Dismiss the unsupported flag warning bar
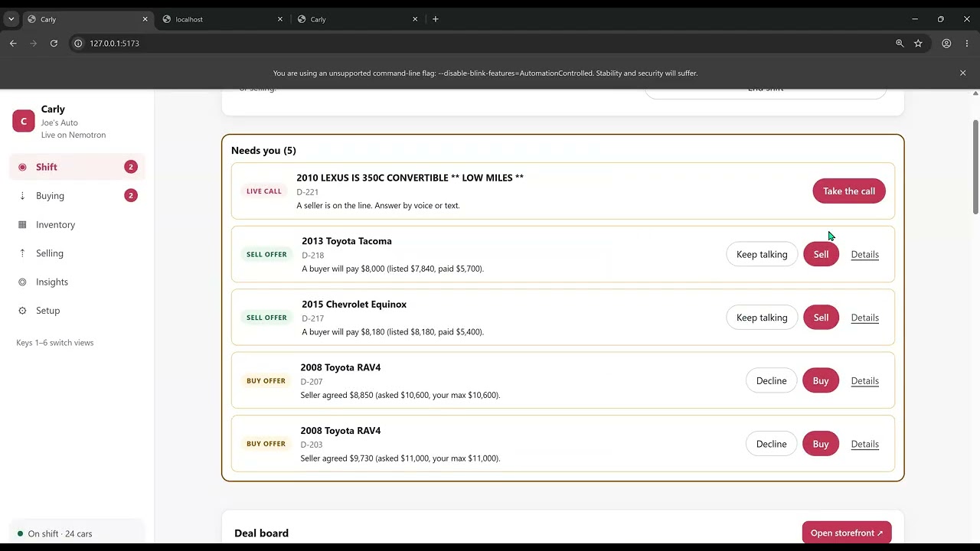Screen dimensions: 980x551 963,73
